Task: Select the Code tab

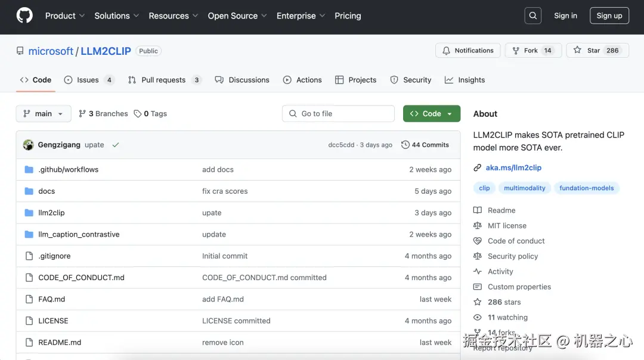Action: [36, 80]
